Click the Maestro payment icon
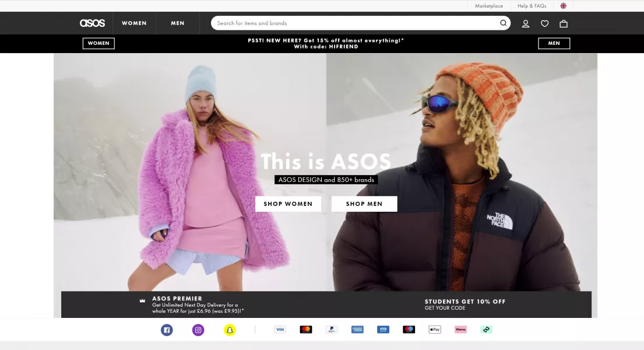The width and height of the screenshot is (644, 350). pyautogui.click(x=409, y=330)
